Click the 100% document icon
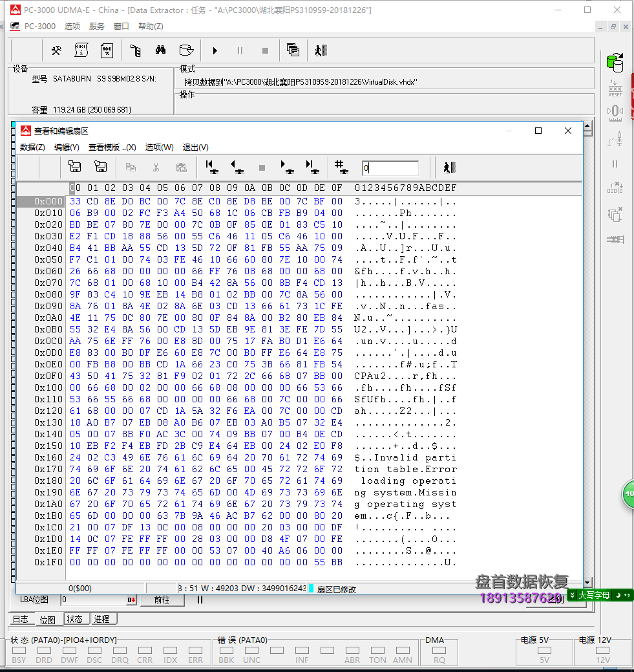 [107, 50]
